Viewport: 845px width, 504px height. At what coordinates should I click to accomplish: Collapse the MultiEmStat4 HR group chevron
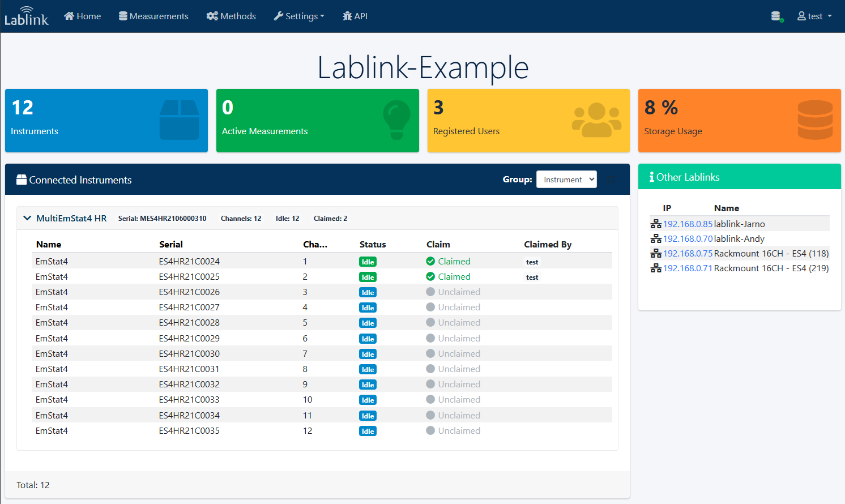(27, 218)
